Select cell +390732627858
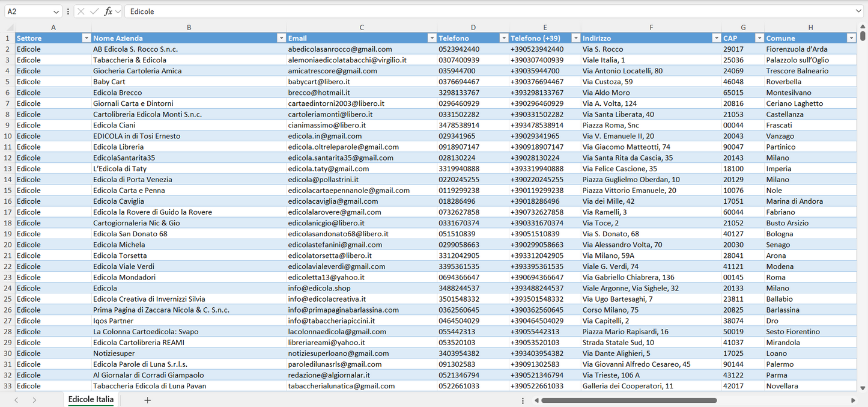Screen dimensions: 868x407 (x=545, y=212)
